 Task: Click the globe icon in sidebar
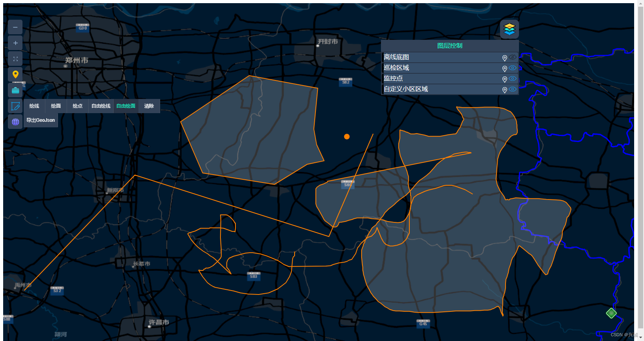pyautogui.click(x=15, y=121)
